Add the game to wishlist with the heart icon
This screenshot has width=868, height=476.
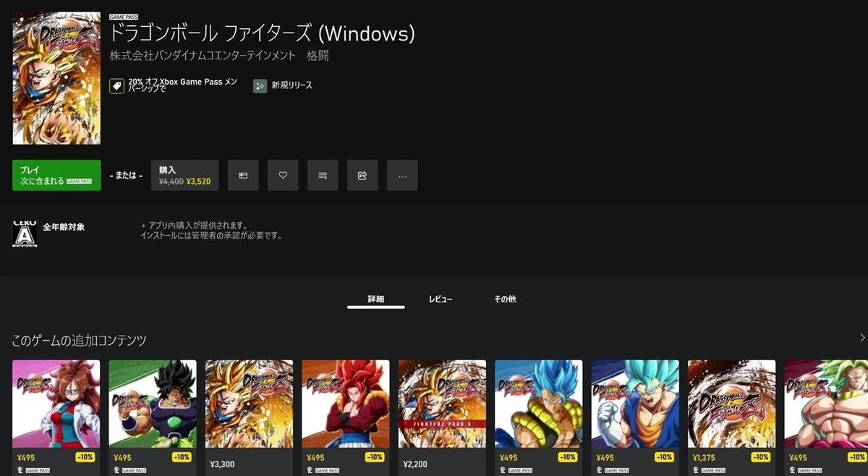pyautogui.click(x=283, y=175)
